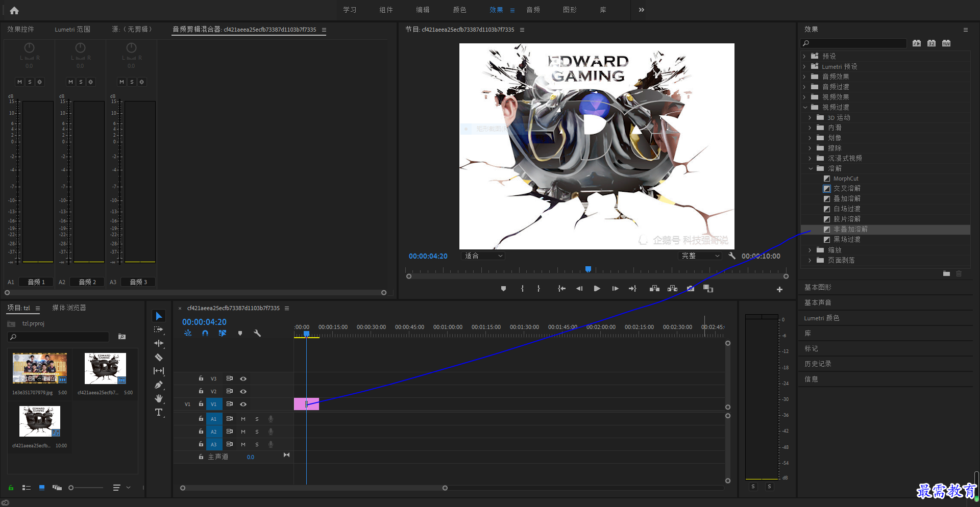The height and width of the screenshot is (507, 980).
Task: Switch to the 颜色 workspace tab
Action: point(459,10)
